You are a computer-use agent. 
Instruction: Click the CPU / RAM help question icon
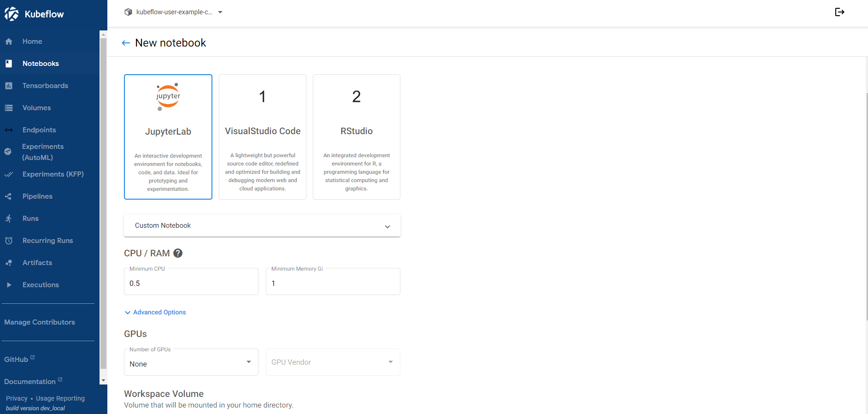(x=178, y=253)
